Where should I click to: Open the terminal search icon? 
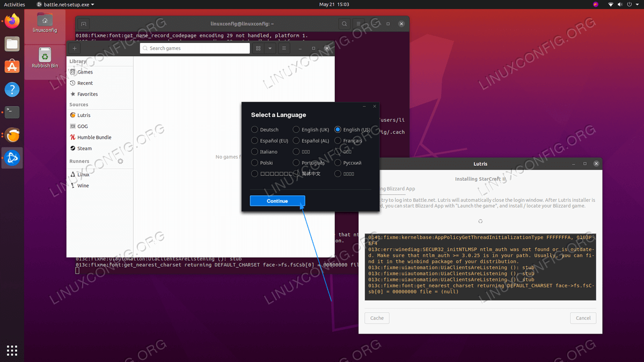[x=344, y=24]
